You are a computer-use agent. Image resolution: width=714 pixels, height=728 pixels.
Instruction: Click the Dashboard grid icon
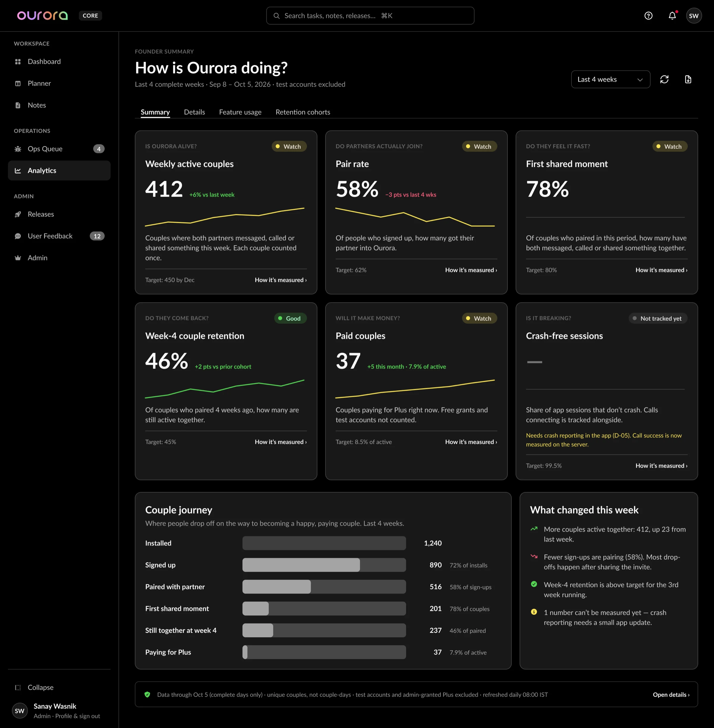point(18,62)
